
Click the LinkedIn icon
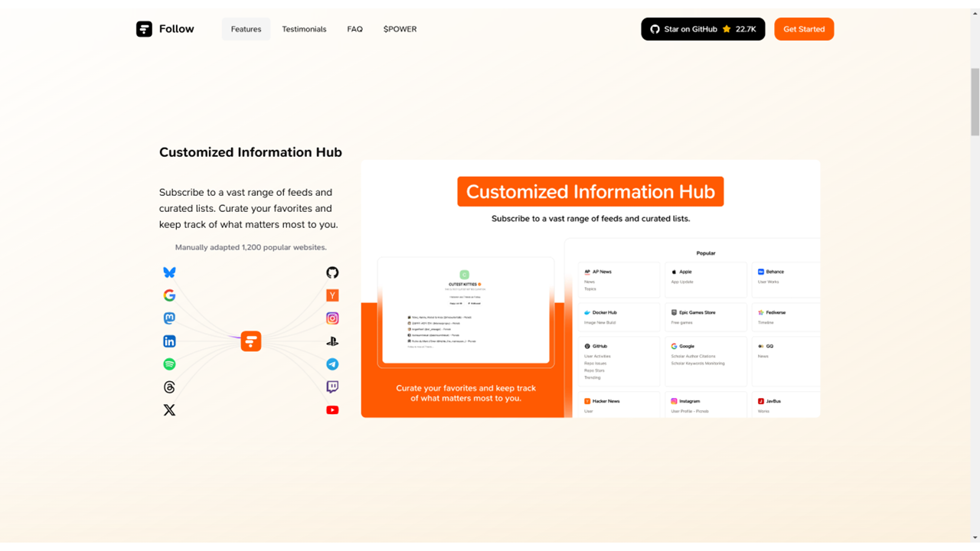(x=169, y=341)
